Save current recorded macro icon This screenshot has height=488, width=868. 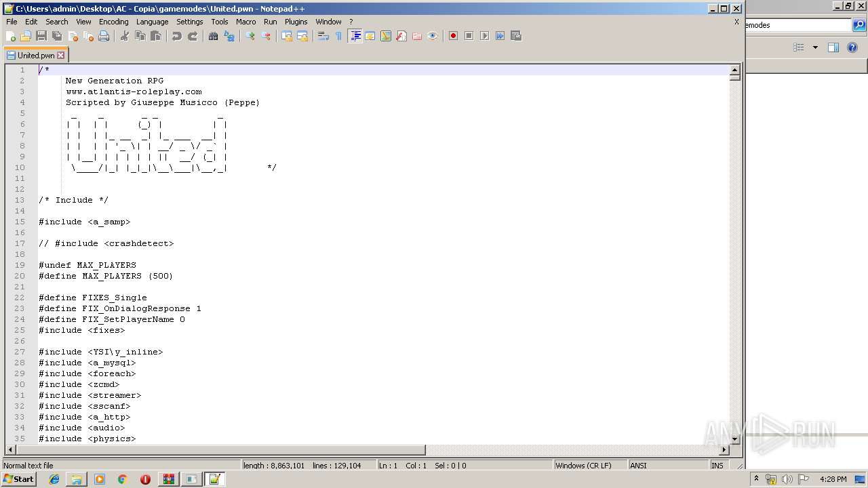click(516, 36)
